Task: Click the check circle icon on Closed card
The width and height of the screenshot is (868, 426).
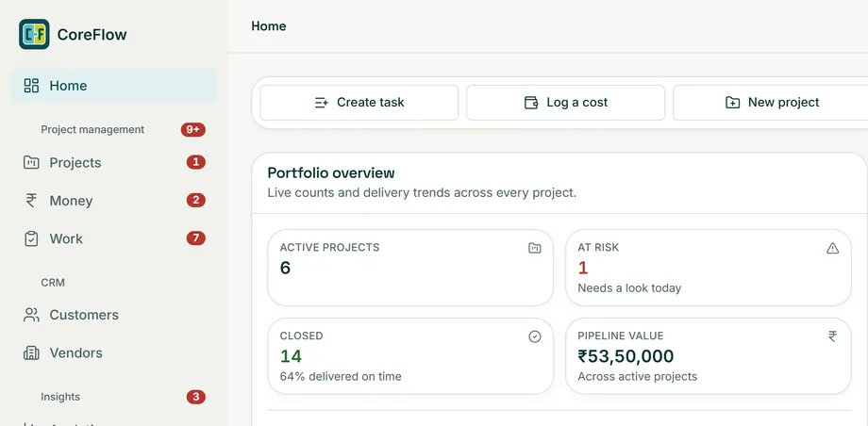Action: click(534, 336)
